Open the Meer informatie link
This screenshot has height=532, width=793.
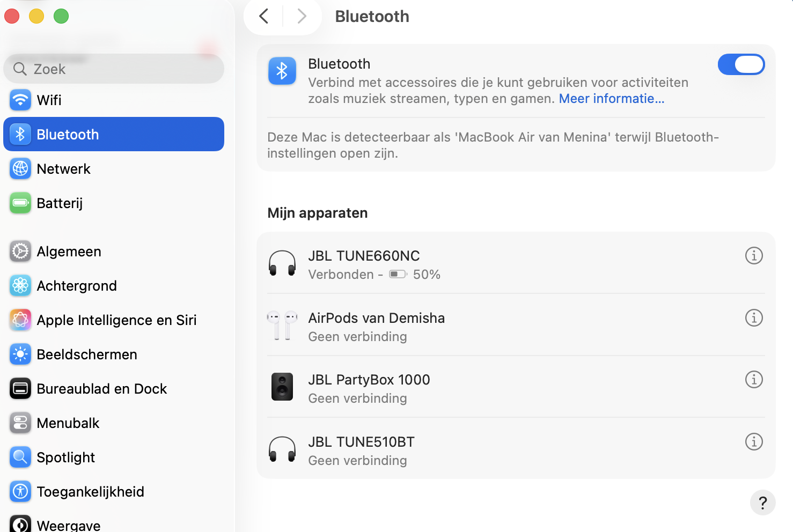(x=611, y=99)
